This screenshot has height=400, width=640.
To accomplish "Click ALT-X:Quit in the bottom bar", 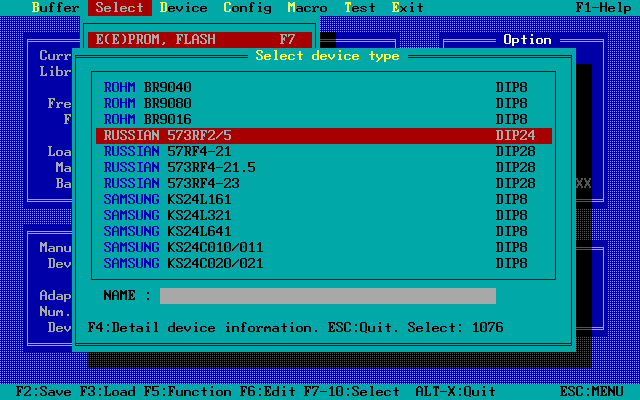I will [x=456, y=391].
